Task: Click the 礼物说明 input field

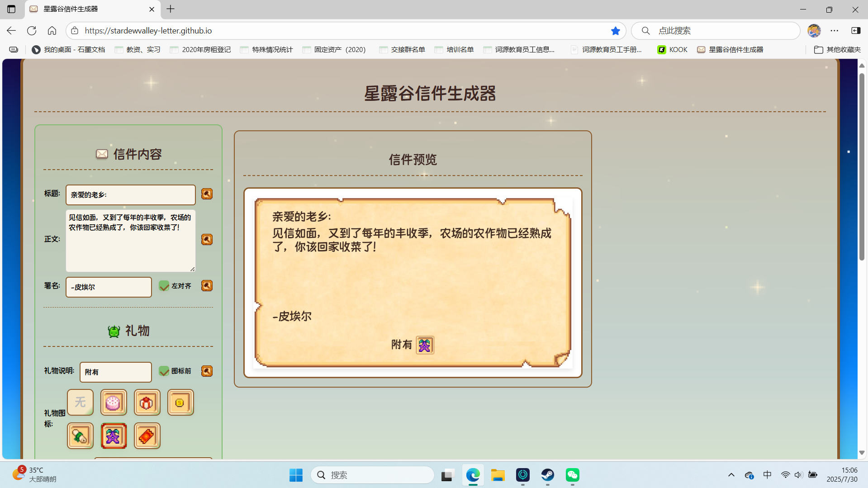Action: click(116, 372)
